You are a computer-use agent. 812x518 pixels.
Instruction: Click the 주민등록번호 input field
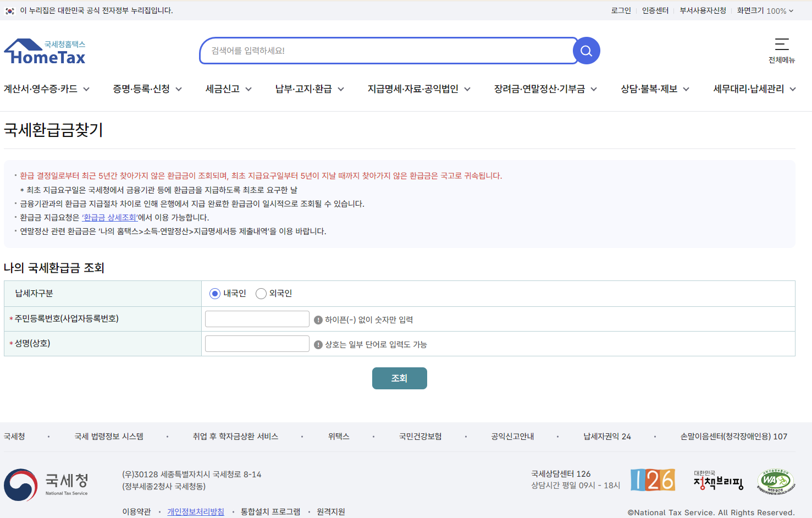pos(256,319)
